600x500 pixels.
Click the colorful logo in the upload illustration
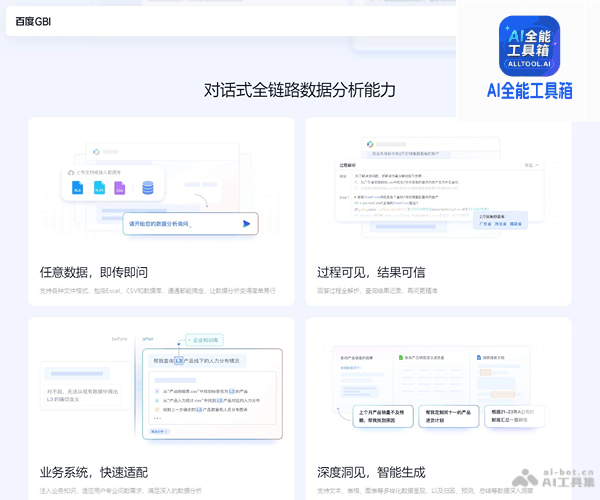(96, 152)
